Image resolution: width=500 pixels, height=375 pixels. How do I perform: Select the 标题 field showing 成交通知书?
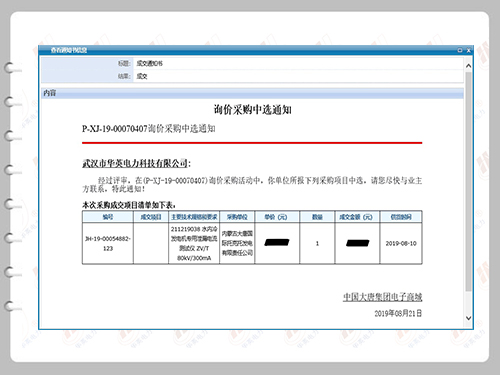tap(298, 63)
